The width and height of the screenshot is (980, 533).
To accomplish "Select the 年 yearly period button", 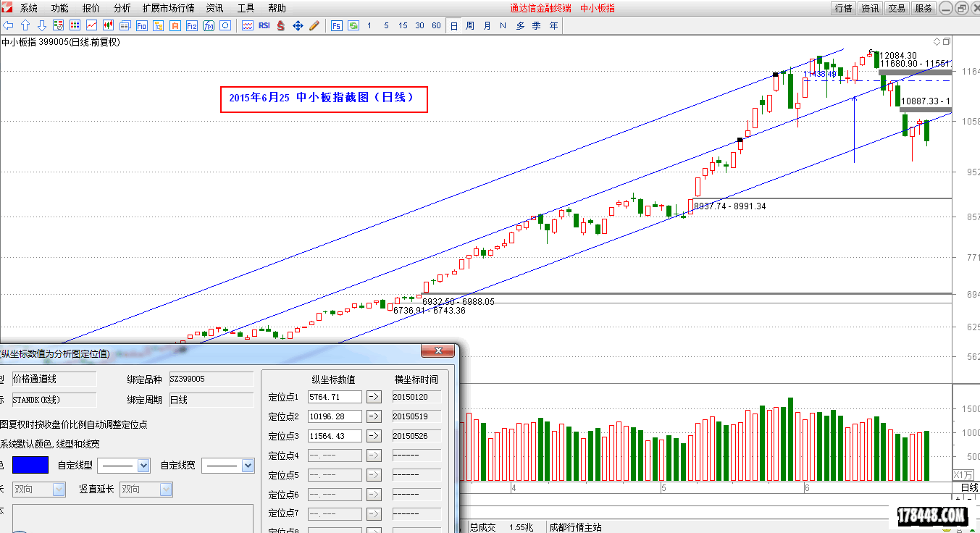I will 553,25.
